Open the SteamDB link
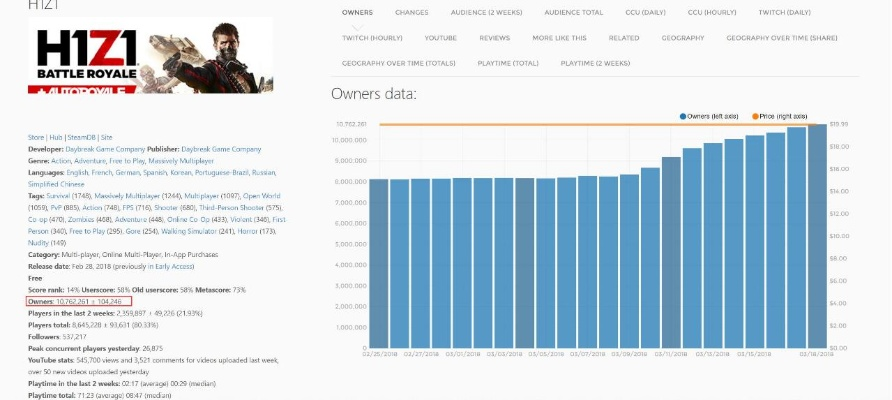Viewport: 892px width, 400px height. [83, 137]
